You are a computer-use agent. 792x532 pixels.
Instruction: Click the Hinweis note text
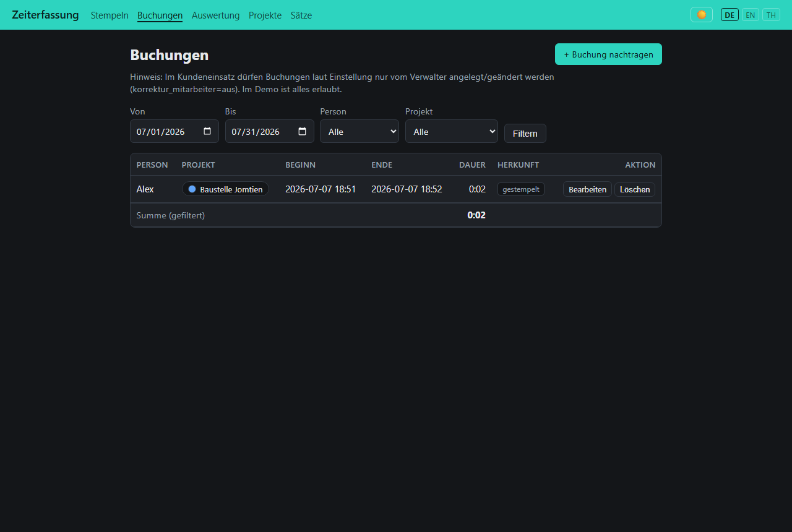342,83
